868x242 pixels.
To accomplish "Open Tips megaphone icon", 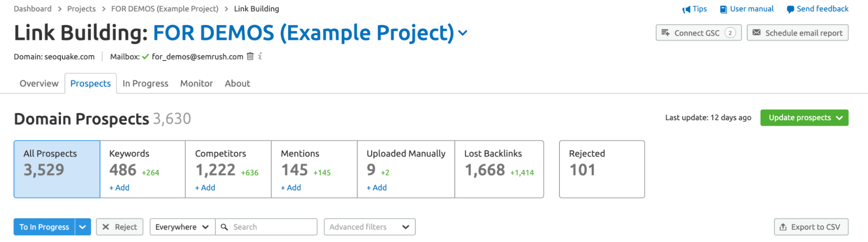I will click(686, 9).
